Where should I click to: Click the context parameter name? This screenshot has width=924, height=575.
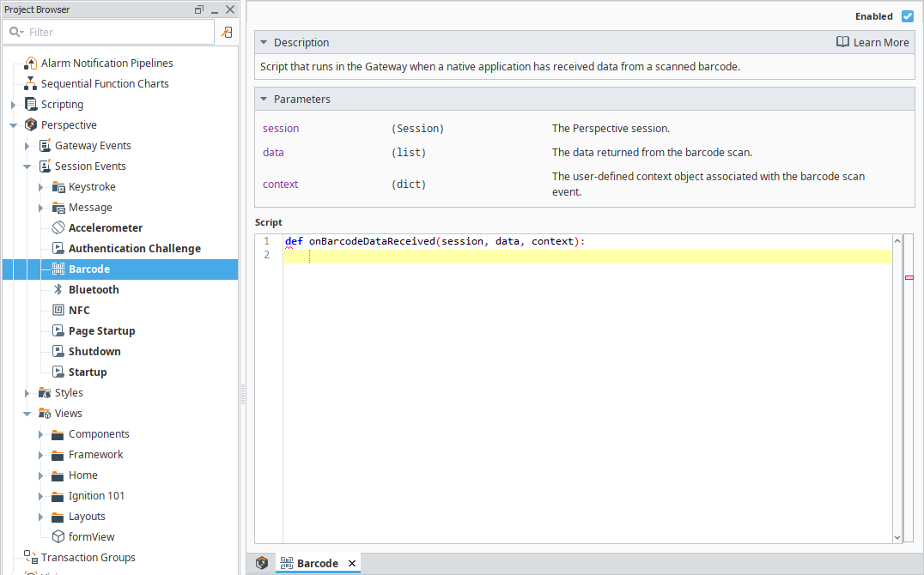coord(281,185)
